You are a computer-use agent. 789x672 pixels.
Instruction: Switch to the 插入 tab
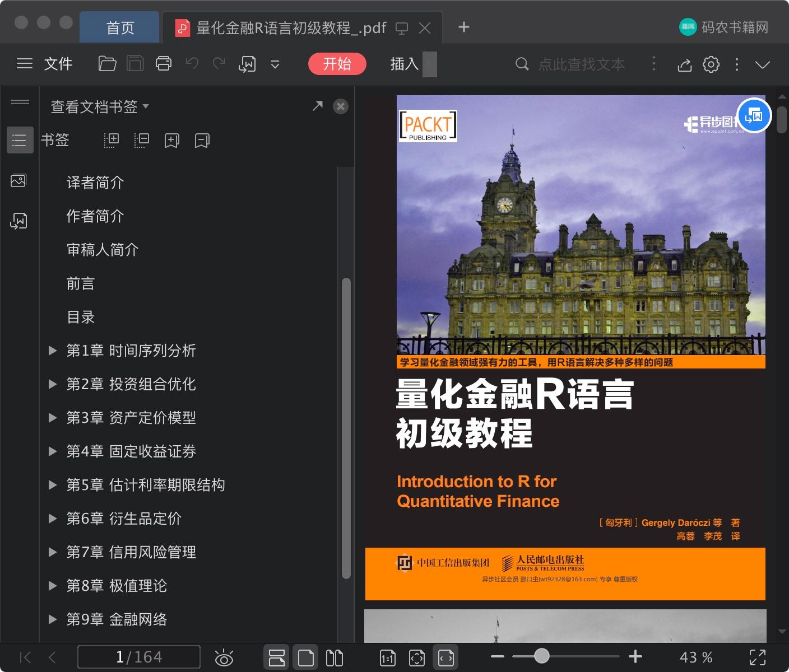pos(405,64)
